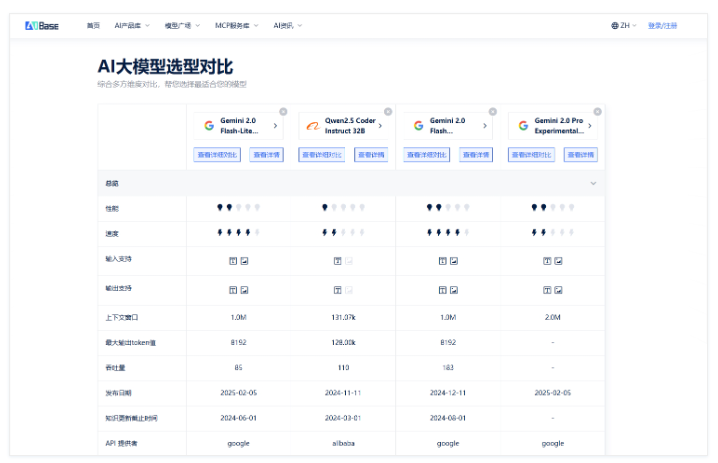Click the globe language icon
Viewport: 718px width, 463px height.
615,26
